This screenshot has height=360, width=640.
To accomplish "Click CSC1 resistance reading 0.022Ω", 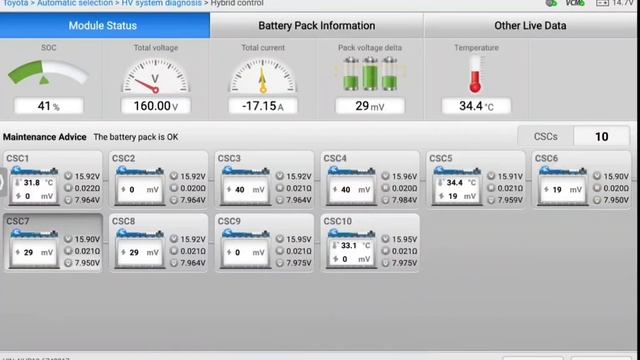I will tap(87, 188).
